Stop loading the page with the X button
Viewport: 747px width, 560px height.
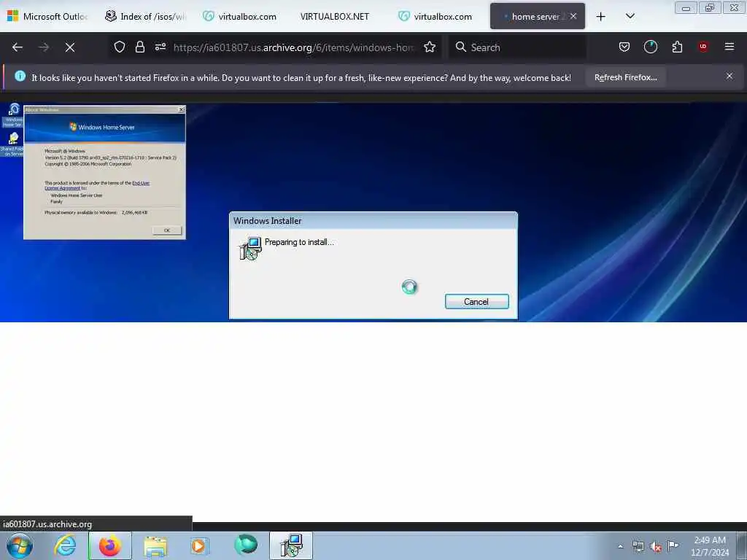click(70, 47)
